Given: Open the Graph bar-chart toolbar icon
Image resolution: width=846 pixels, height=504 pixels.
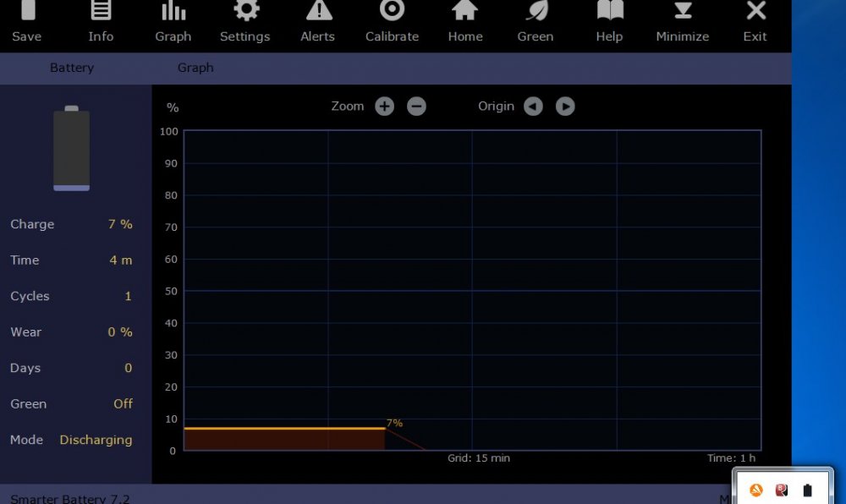Looking at the screenshot, I should (x=173, y=12).
